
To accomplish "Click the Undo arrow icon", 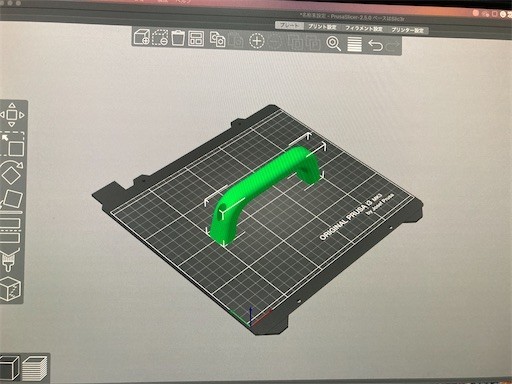I will [375, 45].
